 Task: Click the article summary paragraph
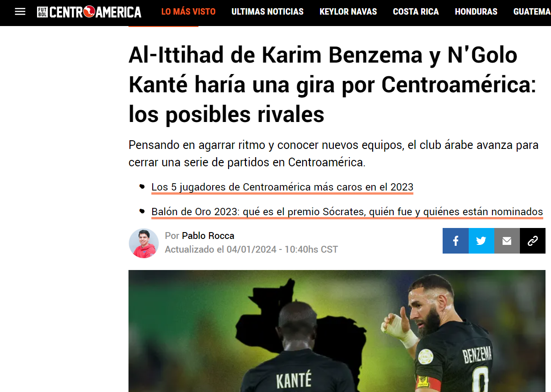[333, 154]
